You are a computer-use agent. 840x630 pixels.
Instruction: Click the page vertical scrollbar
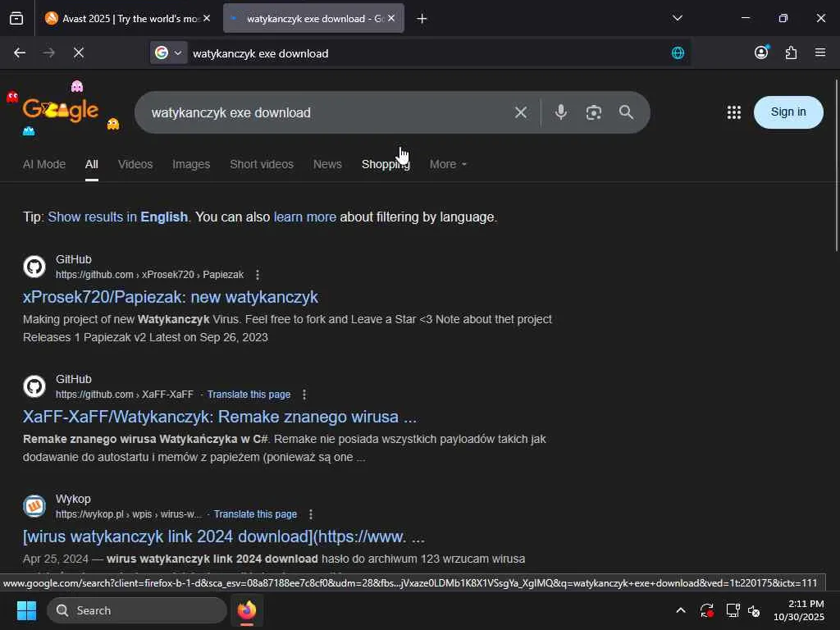[x=836, y=165]
